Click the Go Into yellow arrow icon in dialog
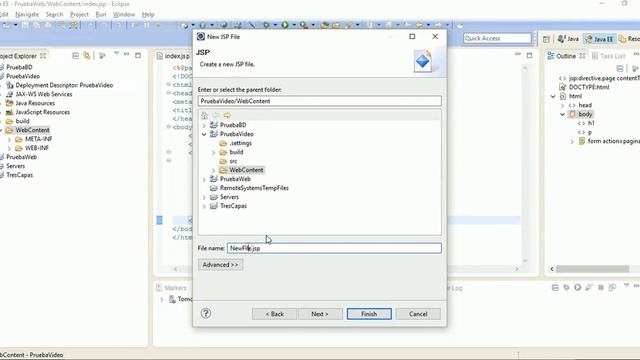Image resolution: width=640 pixels, height=360 pixels. coord(227,115)
